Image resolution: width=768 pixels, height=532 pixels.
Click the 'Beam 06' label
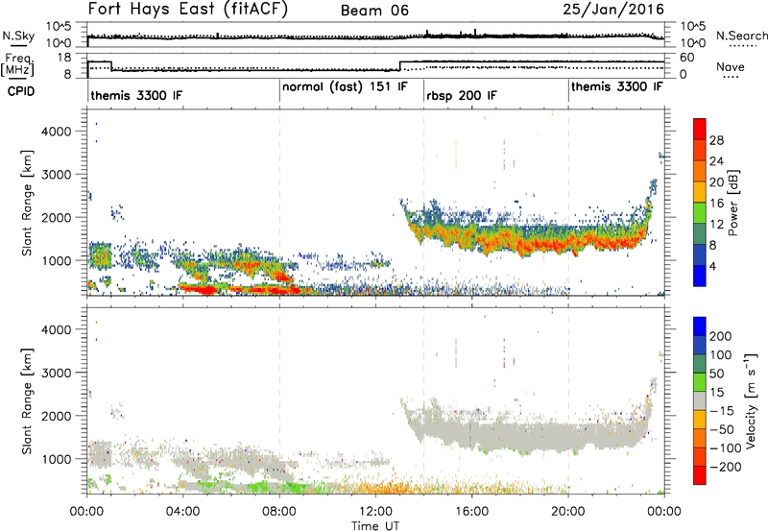(x=374, y=11)
